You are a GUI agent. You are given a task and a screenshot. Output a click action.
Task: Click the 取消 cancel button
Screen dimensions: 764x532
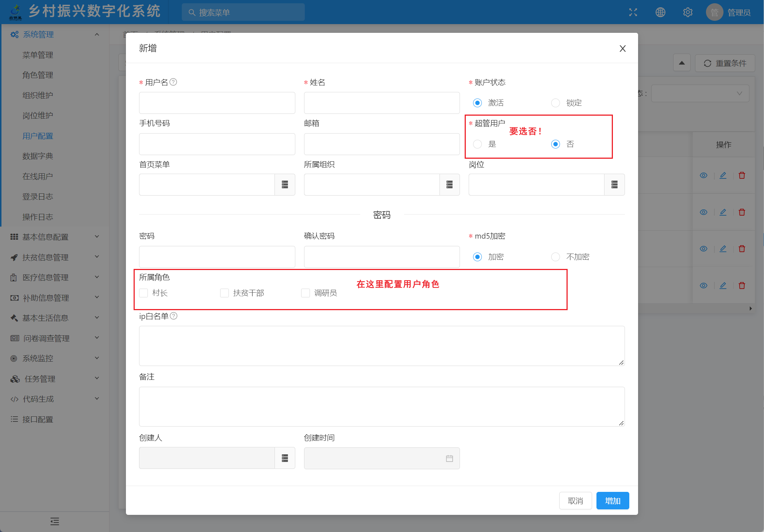point(575,501)
